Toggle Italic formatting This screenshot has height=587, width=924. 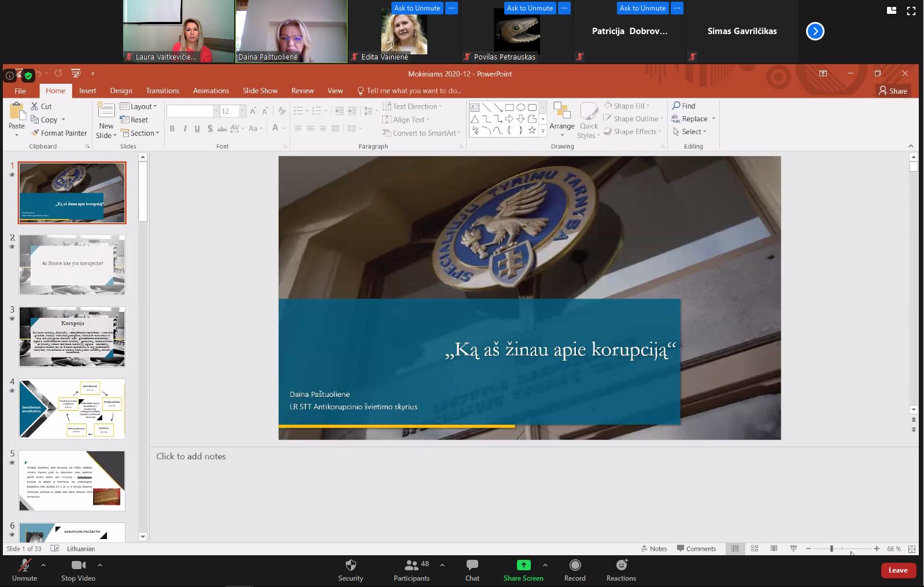coord(185,128)
